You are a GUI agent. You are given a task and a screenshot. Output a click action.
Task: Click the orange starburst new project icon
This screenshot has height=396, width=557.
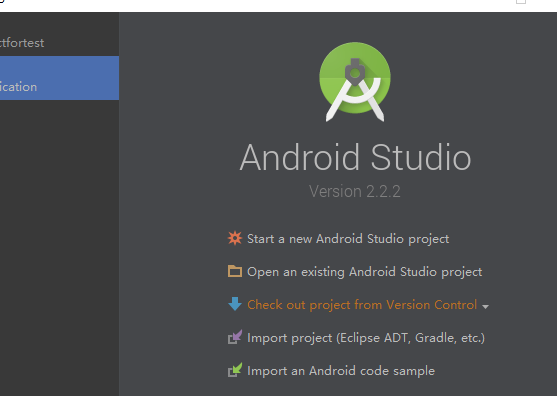click(x=235, y=238)
